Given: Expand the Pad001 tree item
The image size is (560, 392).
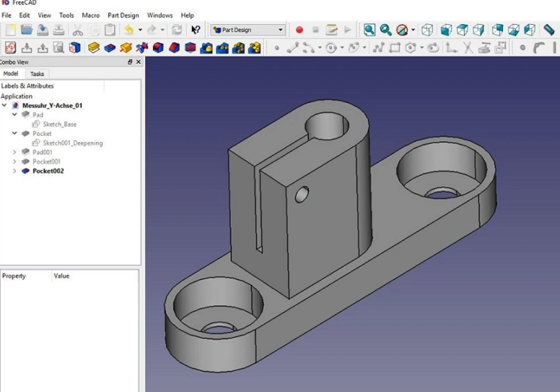Looking at the screenshot, I should click(14, 152).
